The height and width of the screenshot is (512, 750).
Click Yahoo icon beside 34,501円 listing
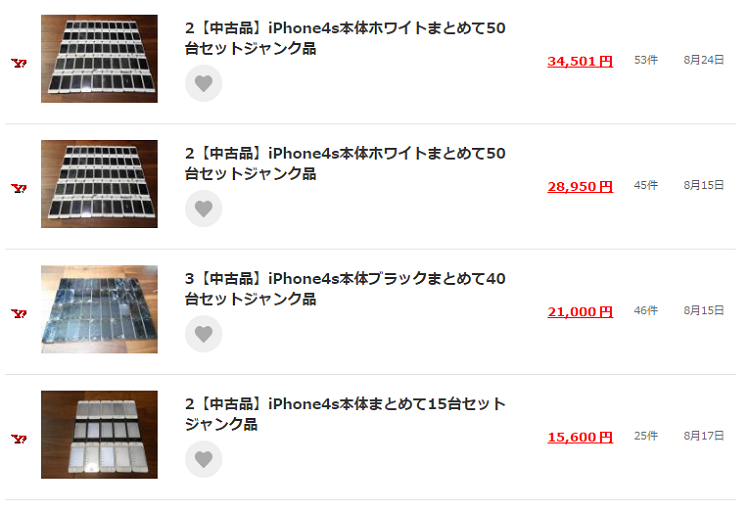point(19,63)
